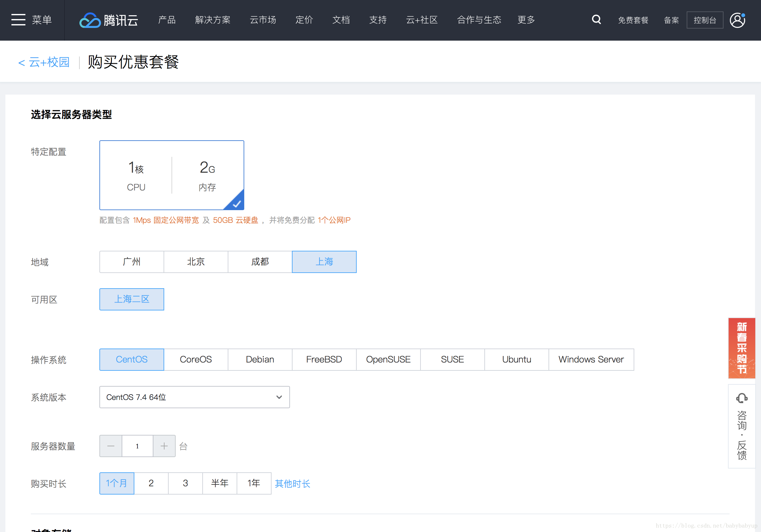
Task: Choose Ubuntu as operating system
Action: pos(516,359)
